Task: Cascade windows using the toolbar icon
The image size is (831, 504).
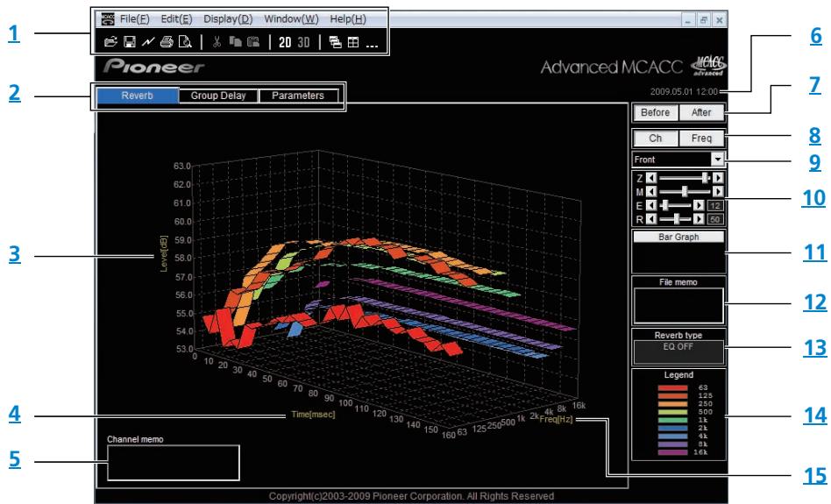Action: tap(335, 42)
